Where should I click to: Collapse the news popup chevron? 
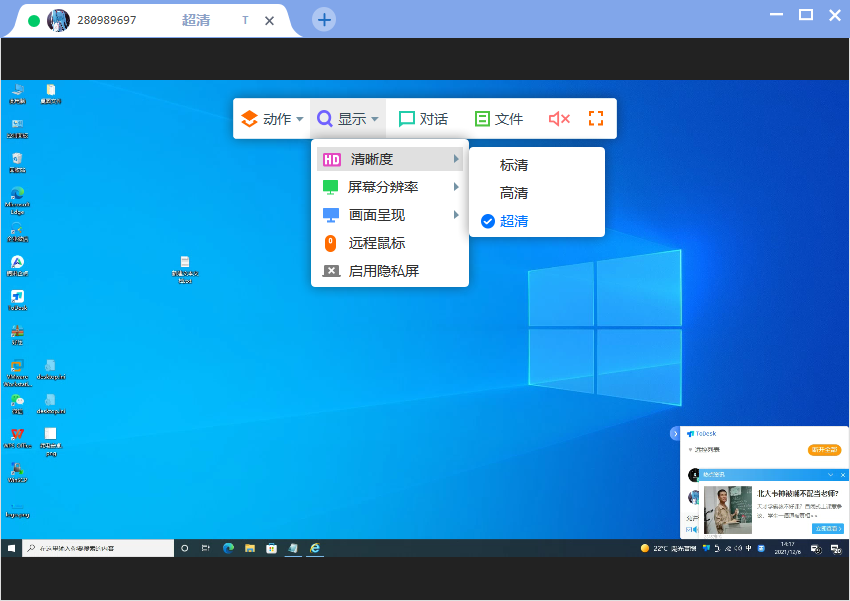[x=830, y=475]
